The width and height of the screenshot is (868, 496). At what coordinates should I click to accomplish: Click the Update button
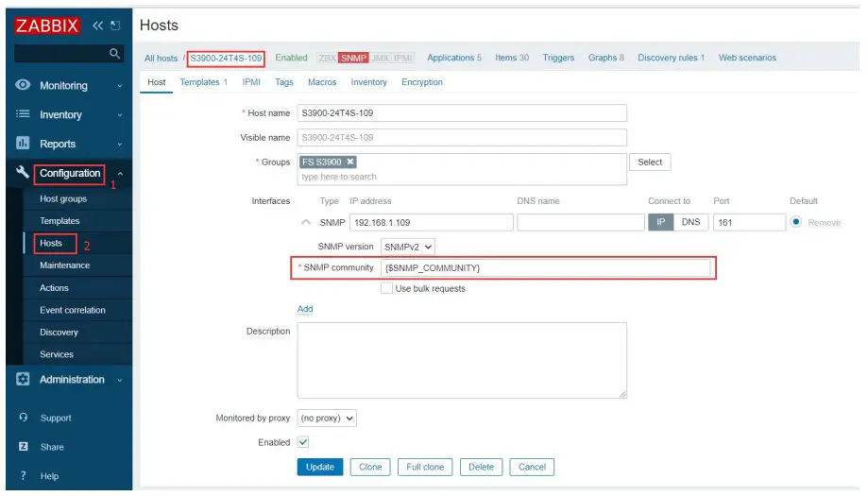pos(320,467)
